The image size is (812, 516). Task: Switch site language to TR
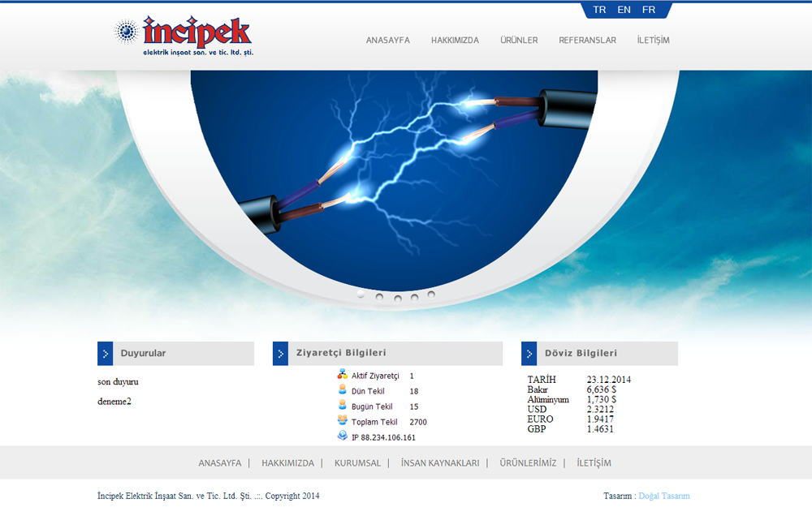599,10
